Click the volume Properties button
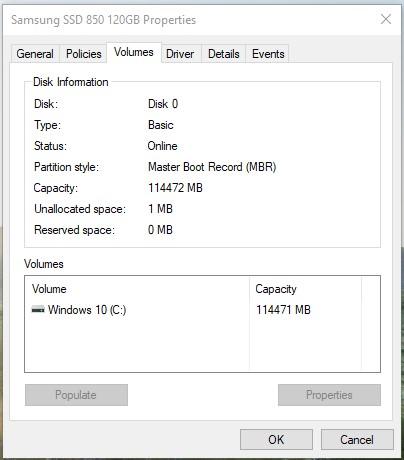Image resolution: width=404 pixels, height=460 pixels. 329,395
